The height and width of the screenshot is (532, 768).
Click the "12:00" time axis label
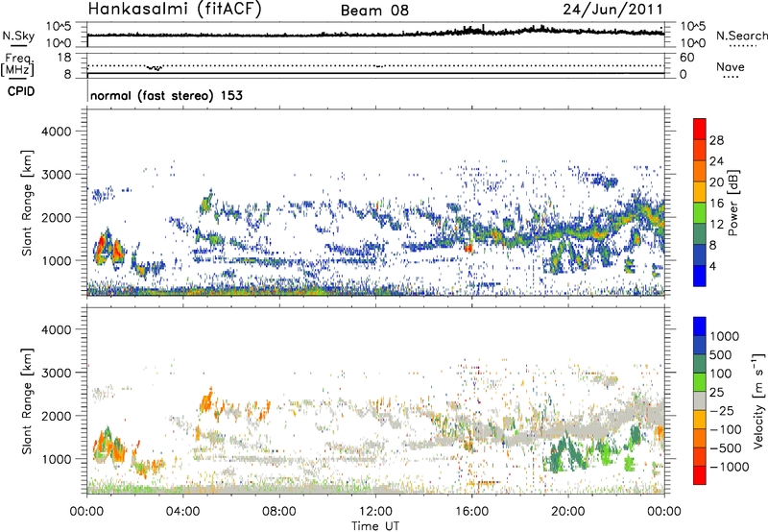[x=375, y=512]
